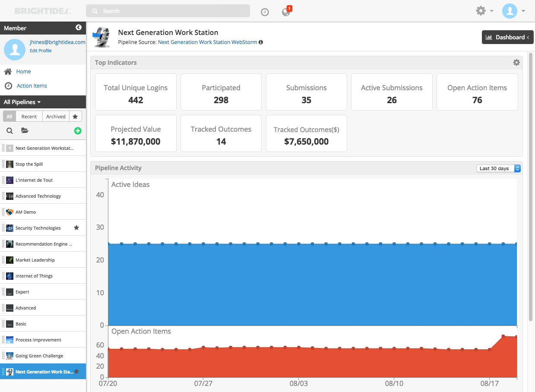Click the Going Green Challenge thumbnail icon
535x392 pixels.
pos(9,356)
